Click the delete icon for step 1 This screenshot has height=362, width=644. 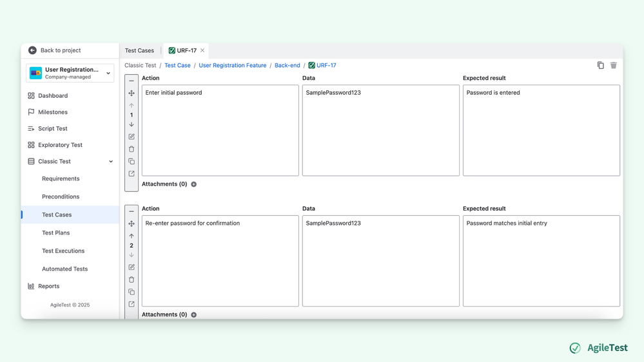pos(132,149)
